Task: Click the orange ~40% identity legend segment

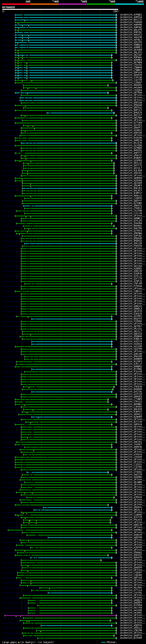Action: coord(45,4)
